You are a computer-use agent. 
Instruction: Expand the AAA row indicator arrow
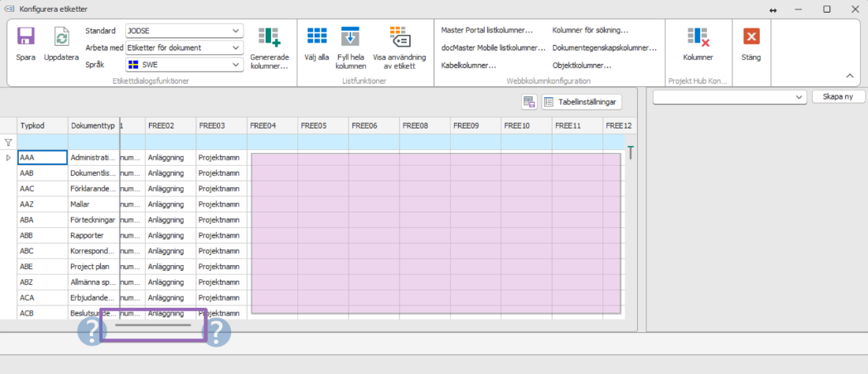9,158
